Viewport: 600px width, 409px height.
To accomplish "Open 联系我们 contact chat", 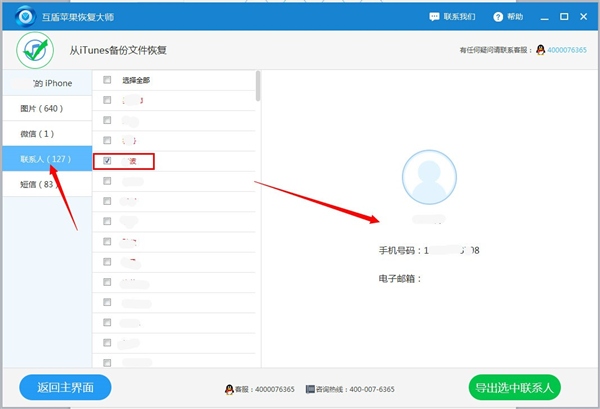I will (x=452, y=16).
